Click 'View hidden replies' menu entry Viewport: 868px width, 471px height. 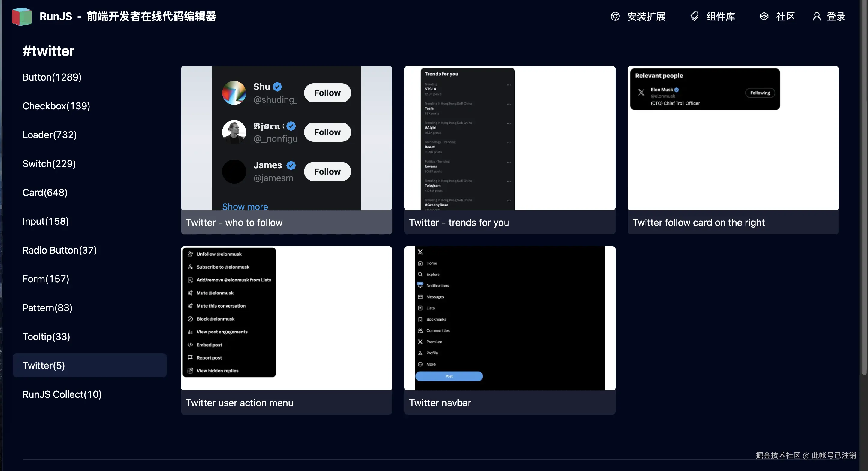pyautogui.click(x=217, y=371)
